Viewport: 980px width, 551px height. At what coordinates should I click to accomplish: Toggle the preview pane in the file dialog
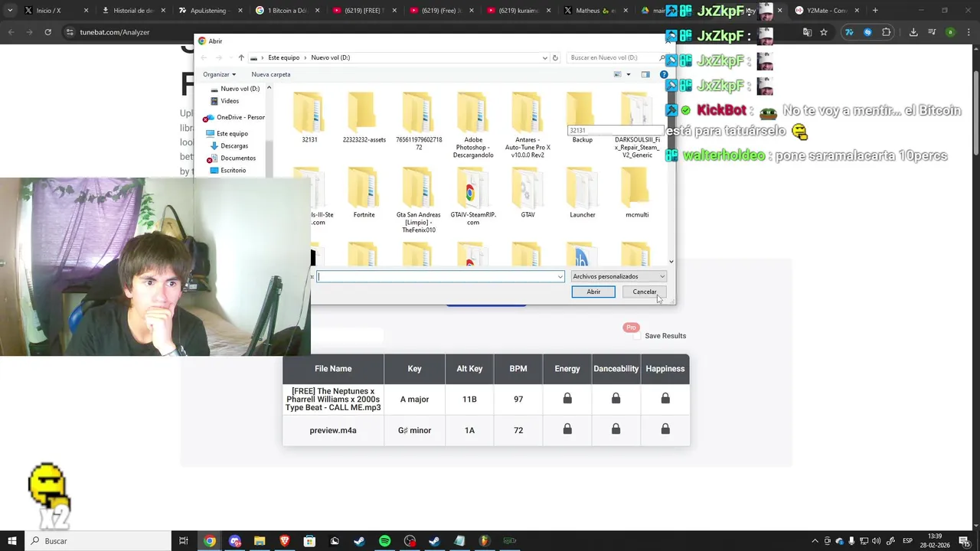tap(645, 74)
